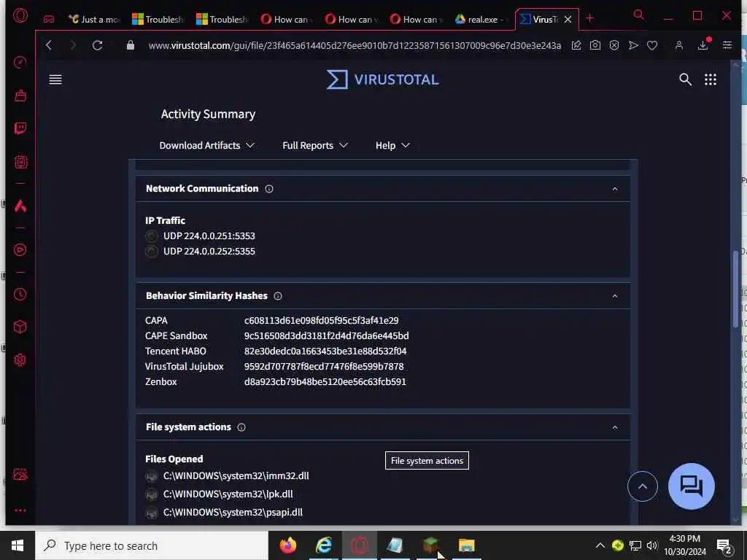The width and height of the screenshot is (747, 560).
Task: Click the scroll-to-top arrow circle
Action: pyautogui.click(x=643, y=486)
